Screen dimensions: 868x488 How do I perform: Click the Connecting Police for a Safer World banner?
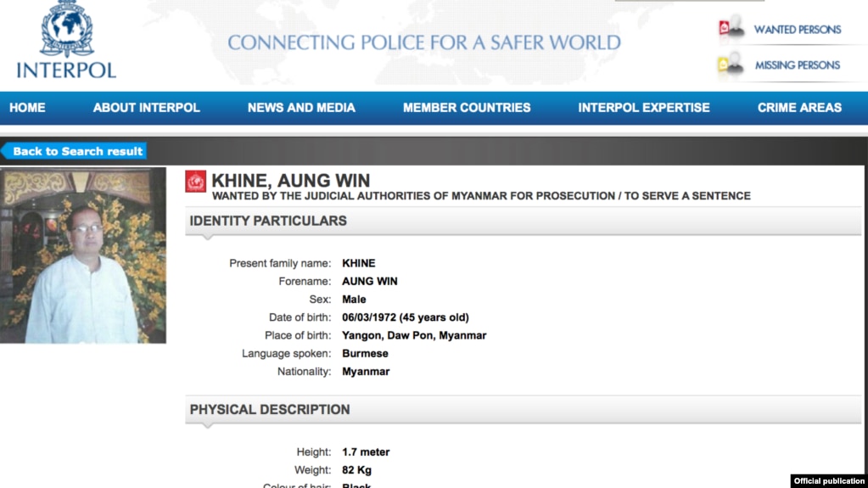[x=424, y=42]
